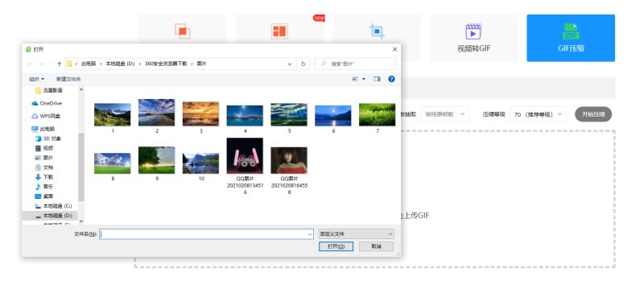The height and width of the screenshot is (293, 644).
Task: Click the crop tool icon on the webpage
Action: [377, 31]
